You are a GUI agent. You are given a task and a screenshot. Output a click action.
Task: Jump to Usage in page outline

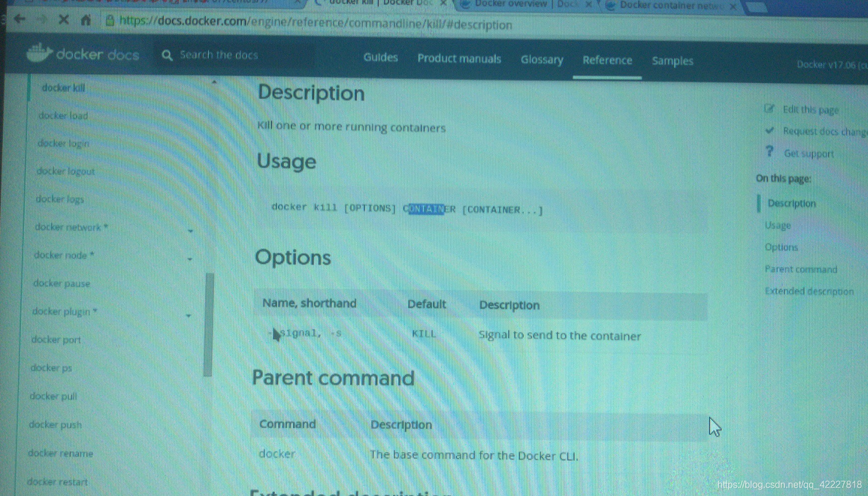777,225
